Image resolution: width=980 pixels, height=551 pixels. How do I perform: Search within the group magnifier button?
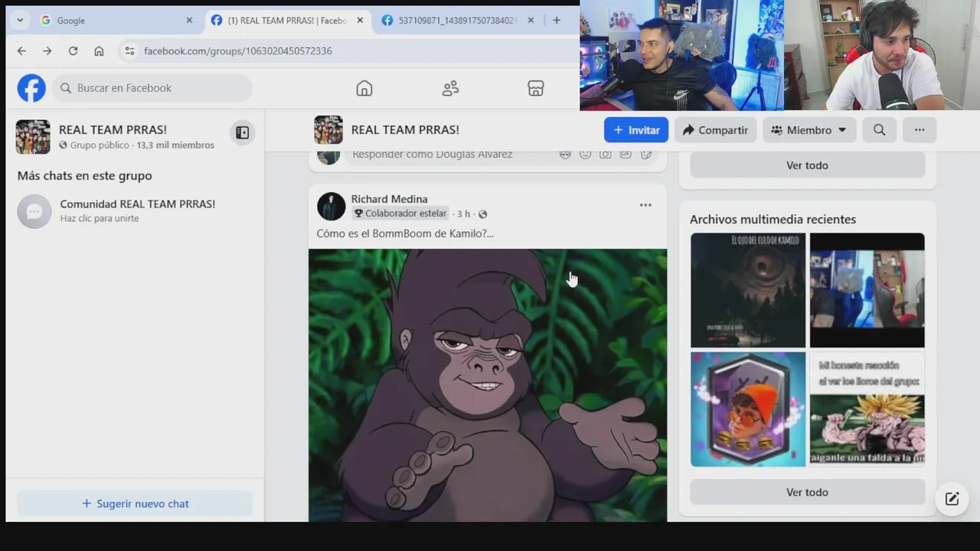[x=879, y=130]
